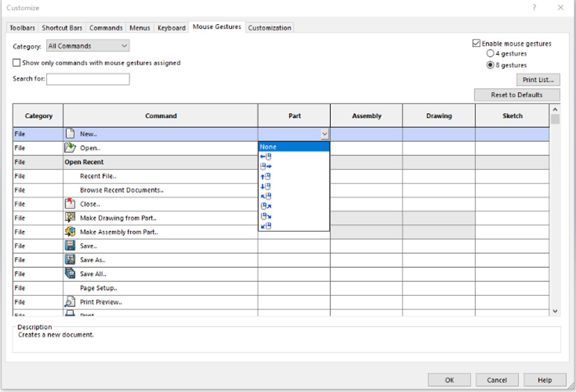Image resolution: width=576 pixels, height=392 pixels.
Task: Select None in the gesture dropdown list
Action: tap(294, 147)
